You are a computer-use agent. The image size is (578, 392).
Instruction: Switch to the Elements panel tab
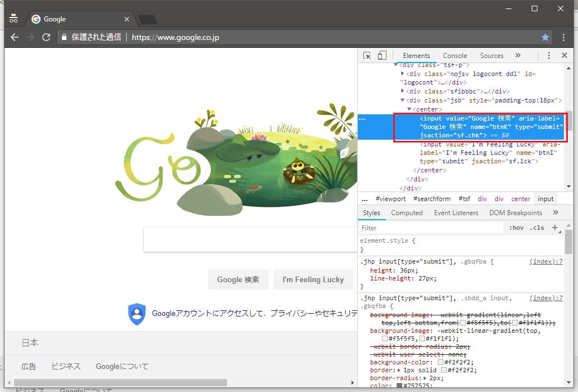click(416, 56)
